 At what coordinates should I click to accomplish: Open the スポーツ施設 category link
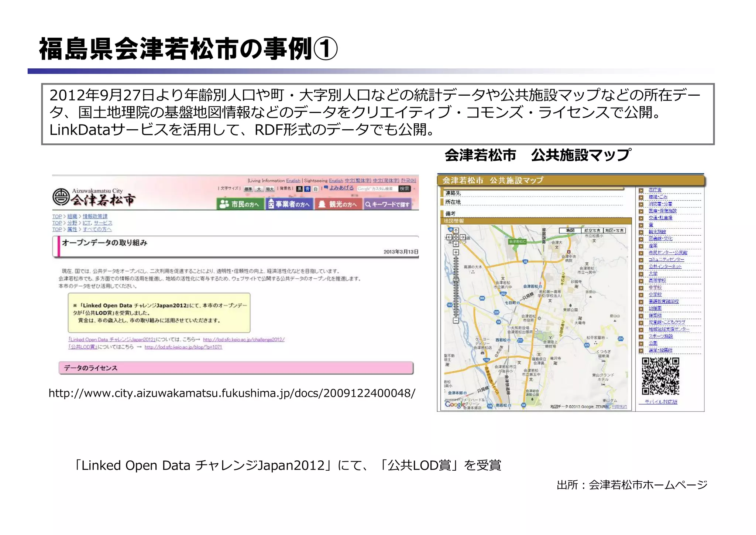(661, 336)
